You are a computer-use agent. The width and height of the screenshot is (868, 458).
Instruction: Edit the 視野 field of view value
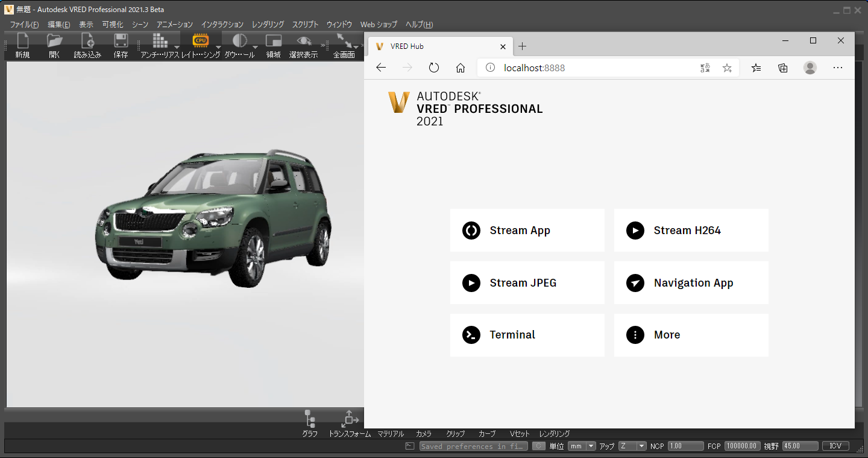800,446
